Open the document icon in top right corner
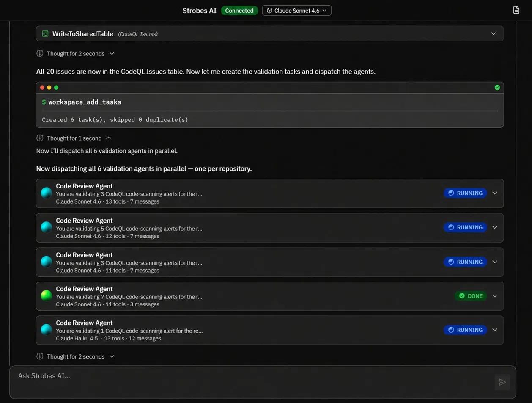532x403 pixels. 516,10
